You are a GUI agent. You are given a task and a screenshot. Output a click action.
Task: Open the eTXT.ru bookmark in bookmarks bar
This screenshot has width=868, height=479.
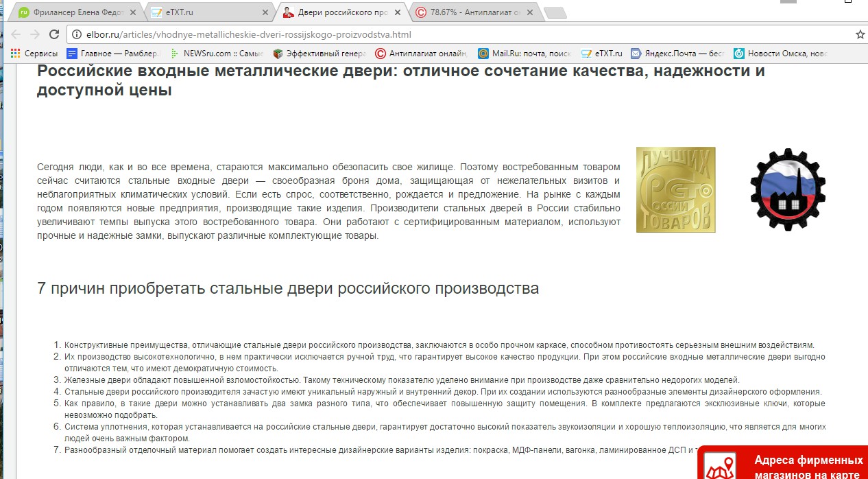pos(602,54)
